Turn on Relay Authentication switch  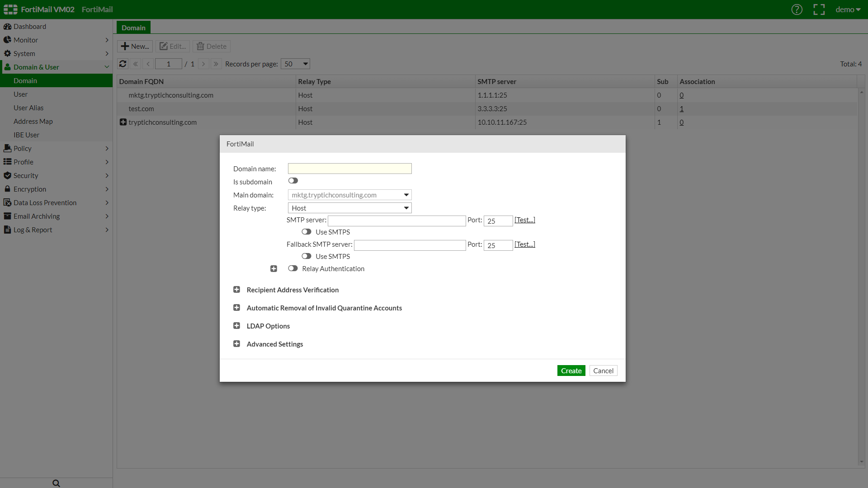click(293, 268)
